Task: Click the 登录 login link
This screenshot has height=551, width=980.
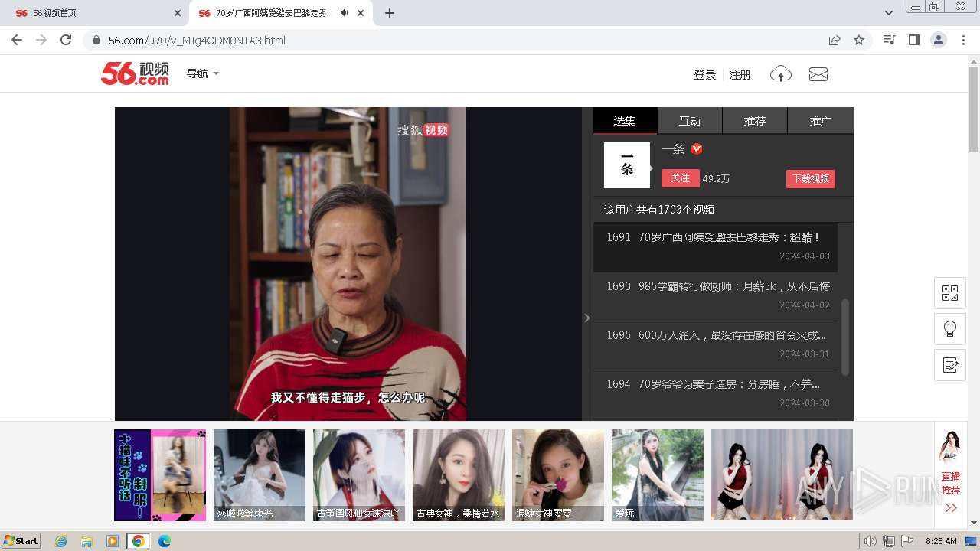Action: coord(705,75)
